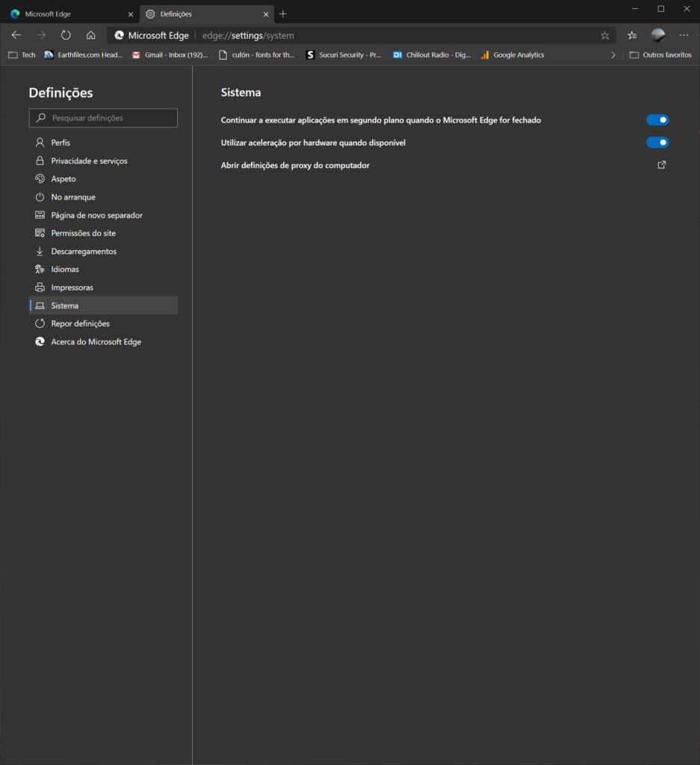Image resolution: width=700 pixels, height=765 pixels.
Task: Go to the home page icon
Action: [x=90, y=35]
